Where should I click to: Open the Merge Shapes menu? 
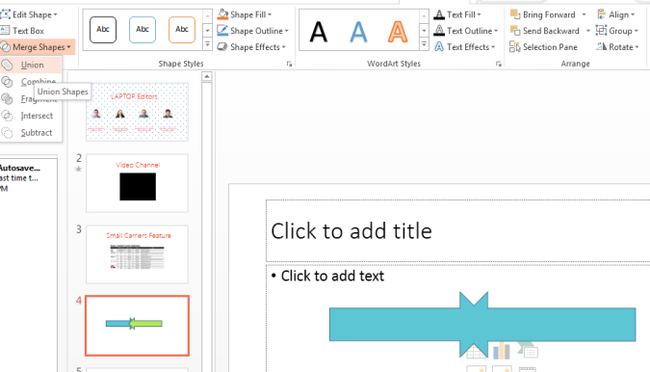(36, 47)
